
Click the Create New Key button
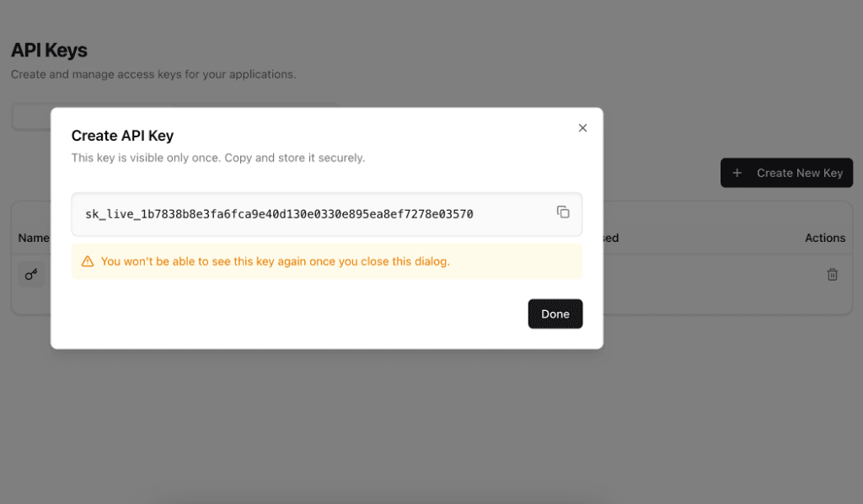(x=786, y=172)
